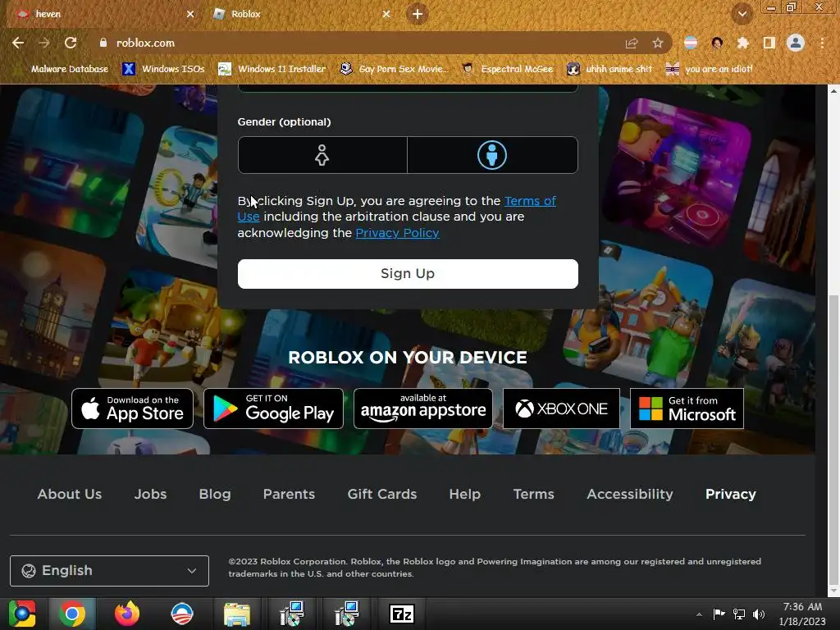The height and width of the screenshot is (630, 840).
Task: Click the site lock icon
Action: (103, 43)
